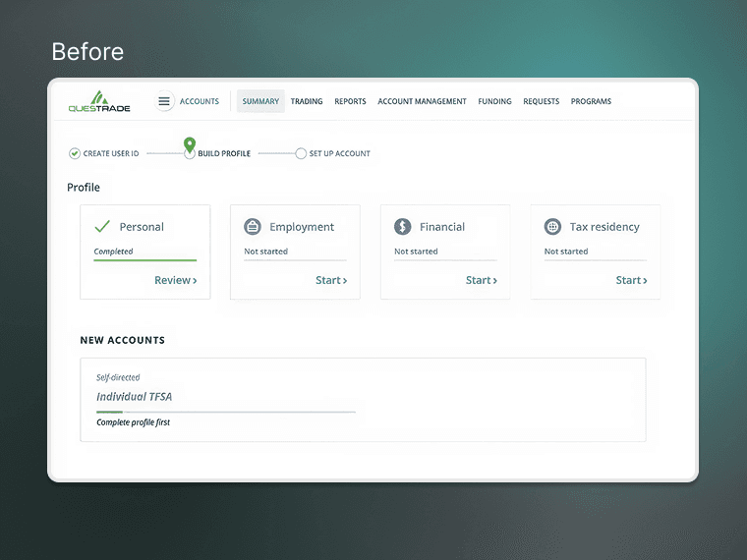Click the green location pin above Build Profile
Image resolution: width=747 pixels, height=560 pixels.
click(190, 144)
